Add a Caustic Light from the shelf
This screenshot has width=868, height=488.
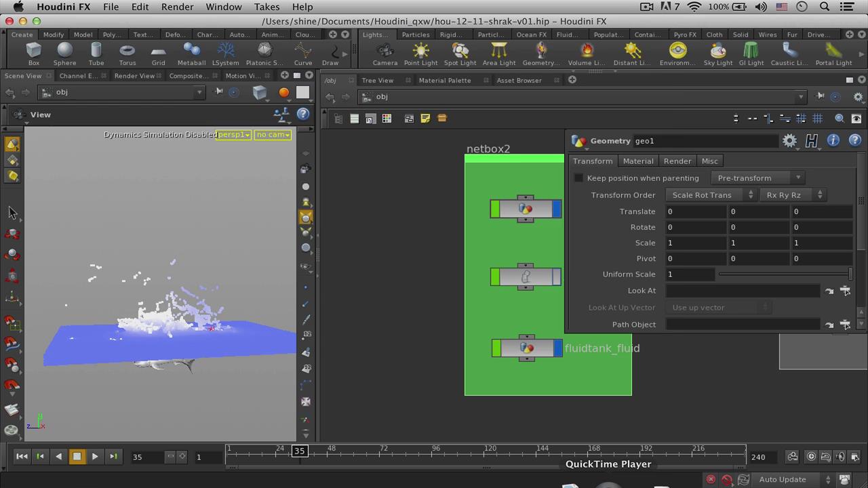pyautogui.click(x=789, y=54)
